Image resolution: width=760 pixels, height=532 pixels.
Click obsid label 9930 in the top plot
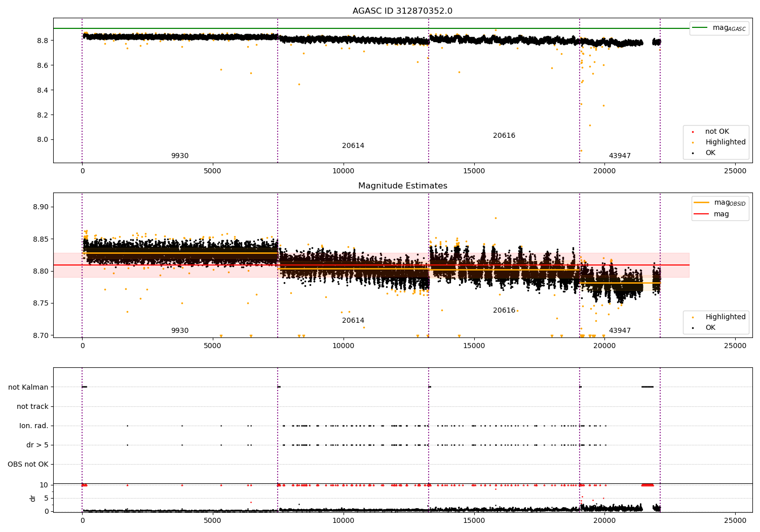tap(180, 156)
